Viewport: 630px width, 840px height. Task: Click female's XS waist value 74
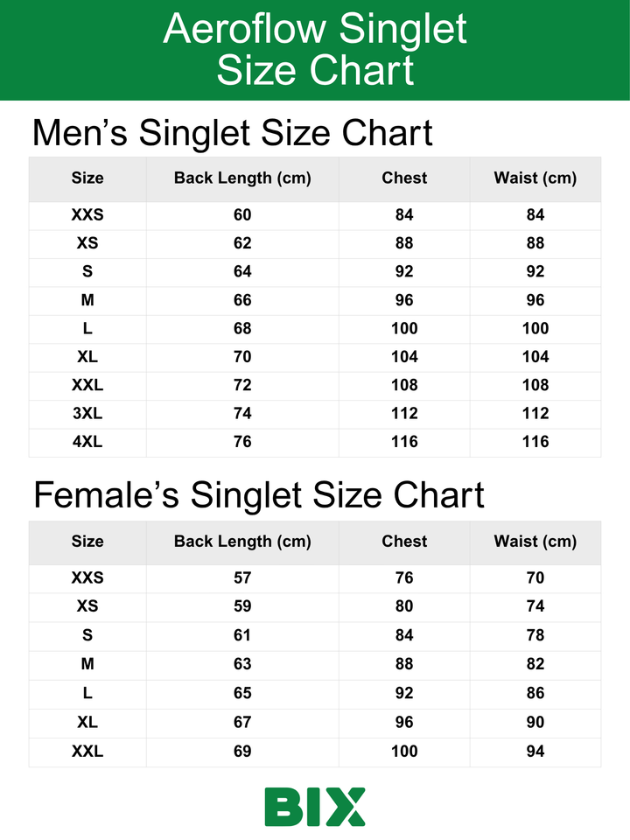tap(535, 606)
